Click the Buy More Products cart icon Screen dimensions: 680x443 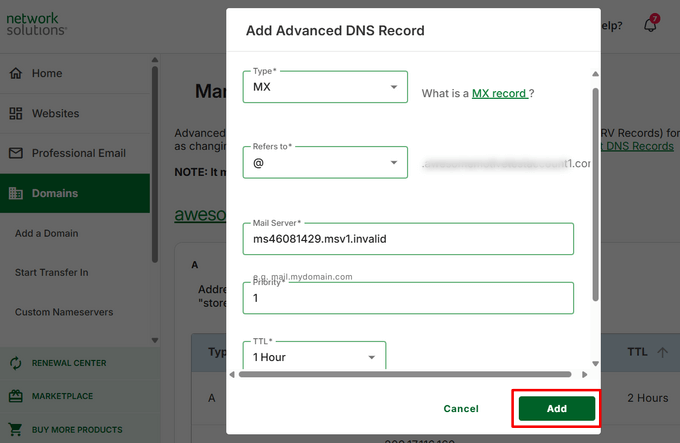[x=16, y=430]
